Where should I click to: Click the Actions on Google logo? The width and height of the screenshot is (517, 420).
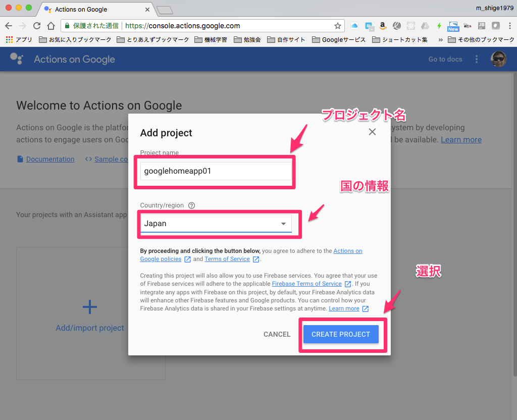pyautogui.click(x=17, y=59)
